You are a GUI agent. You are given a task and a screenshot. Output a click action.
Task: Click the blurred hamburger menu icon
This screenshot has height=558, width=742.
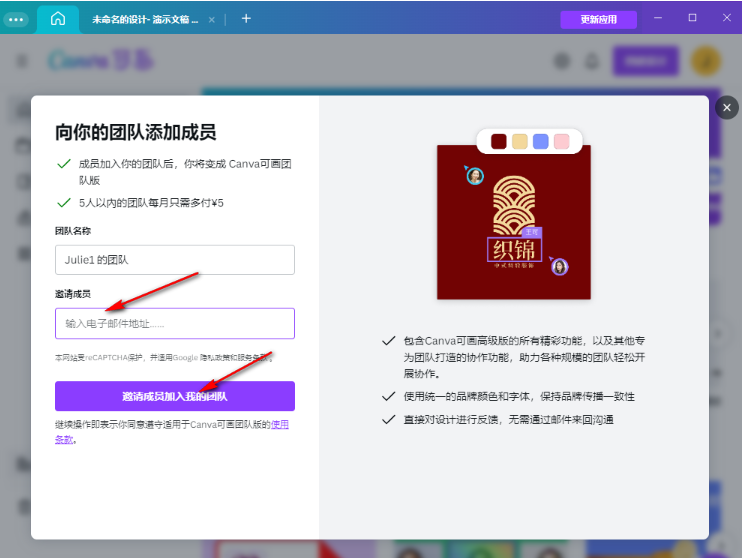coord(22,61)
